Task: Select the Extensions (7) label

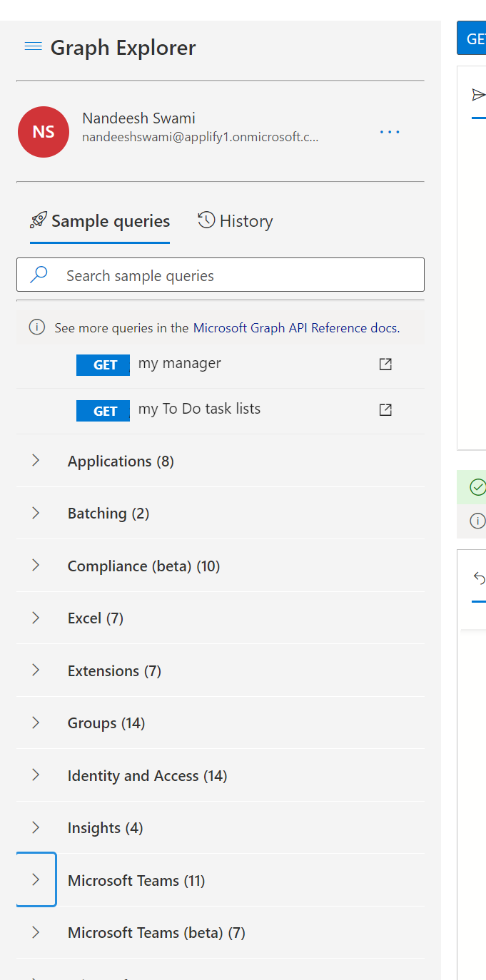Action: tap(114, 671)
